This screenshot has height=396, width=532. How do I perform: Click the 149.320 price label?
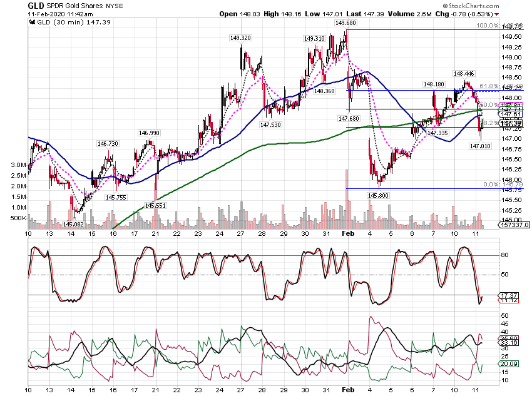click(x=240, y=38)
